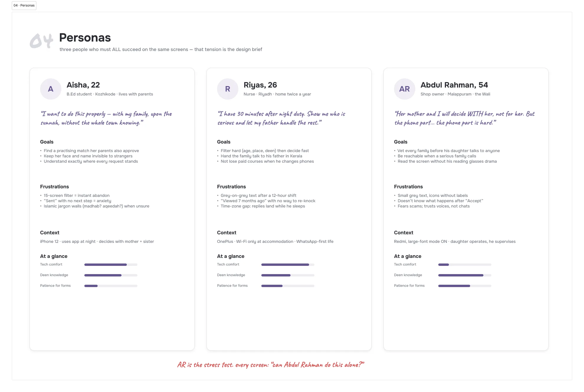
Task: Click Aisha's Tech comfort bar
Action: 111,265
